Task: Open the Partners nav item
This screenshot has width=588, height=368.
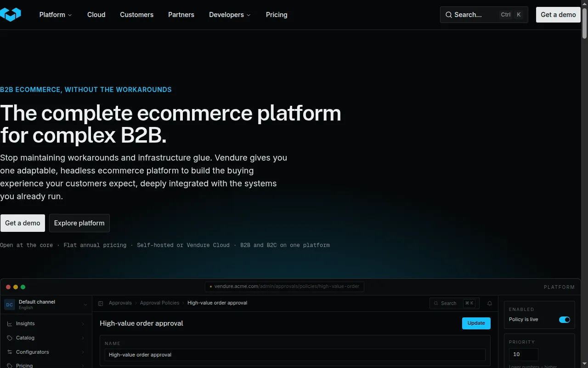Action: (x=181, y=15)
